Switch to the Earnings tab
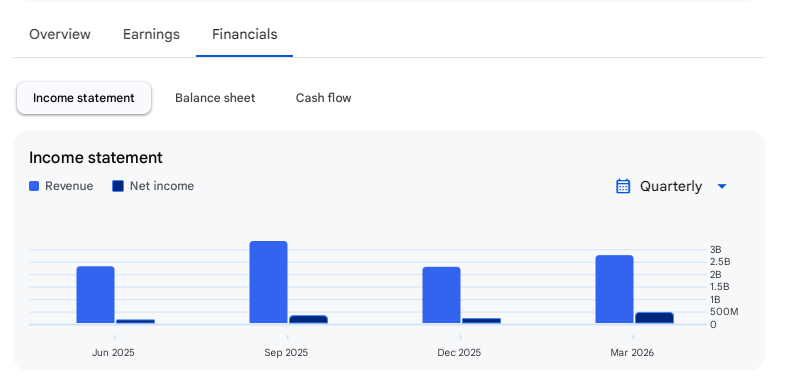The height and width of the screenshot is (389, 787). pos(151,34)
